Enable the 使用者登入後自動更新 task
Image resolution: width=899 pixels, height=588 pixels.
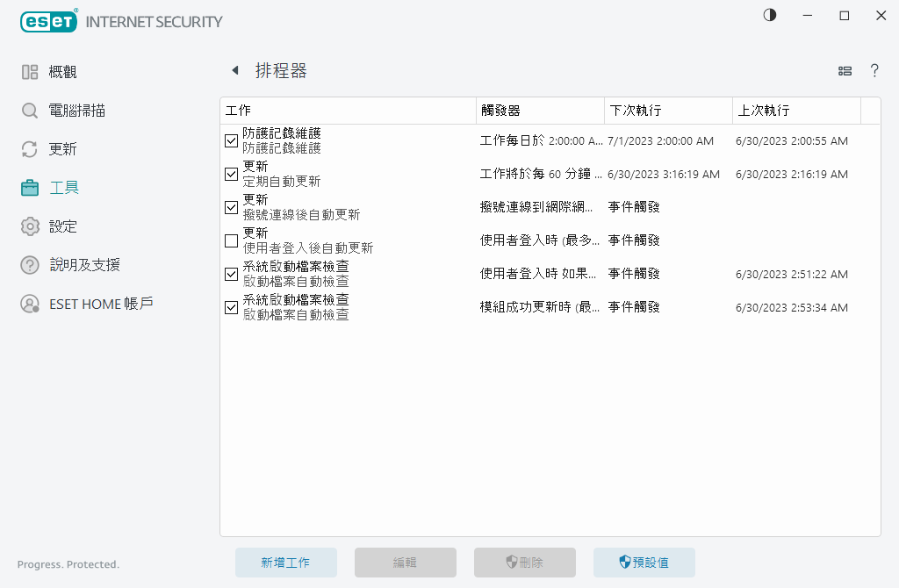point(231,240)
